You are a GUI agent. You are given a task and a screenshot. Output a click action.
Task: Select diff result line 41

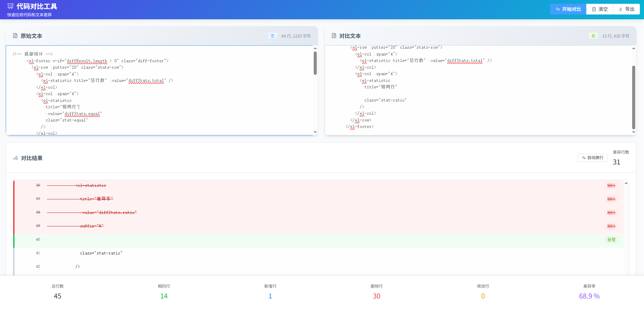pyautogui.click(x=101, y=253)
